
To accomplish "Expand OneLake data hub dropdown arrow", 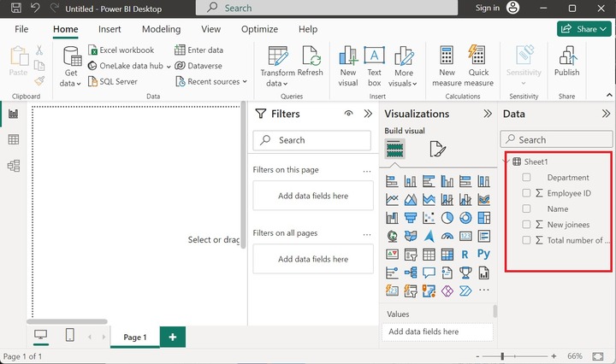I will (169, 67).
